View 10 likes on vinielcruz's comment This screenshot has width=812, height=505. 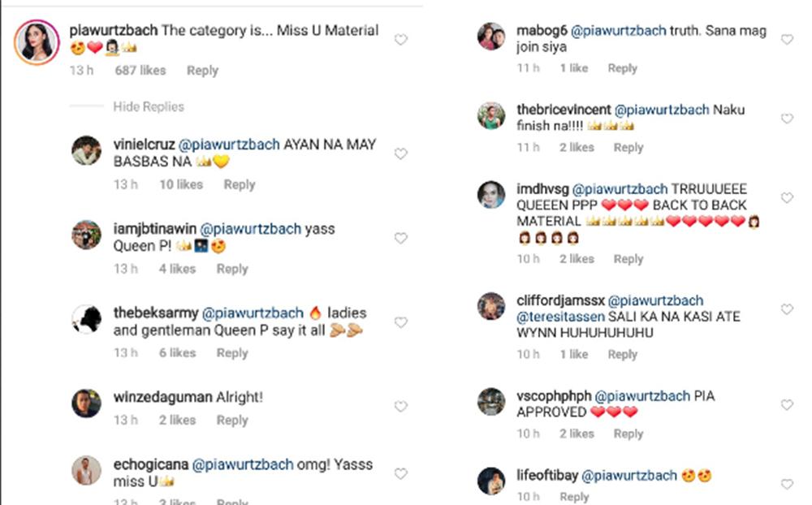tap(180, 184)
